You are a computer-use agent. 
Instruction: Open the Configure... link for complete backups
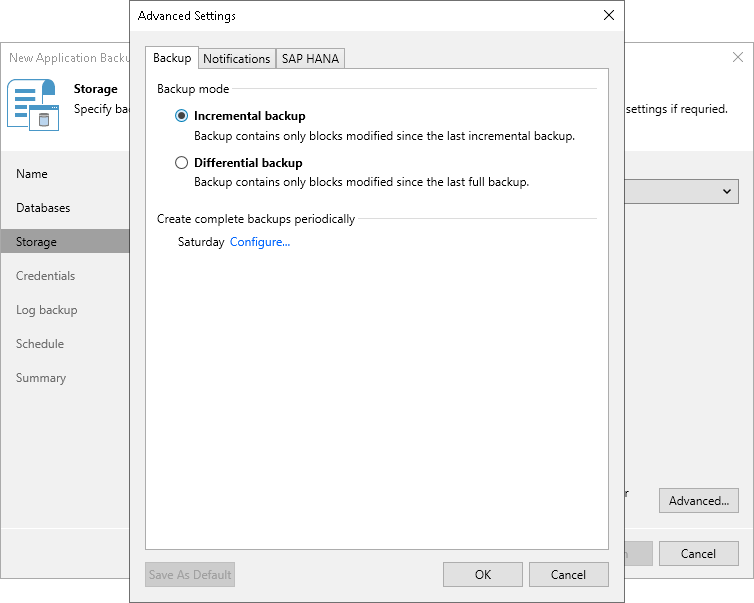pos(260,242)
